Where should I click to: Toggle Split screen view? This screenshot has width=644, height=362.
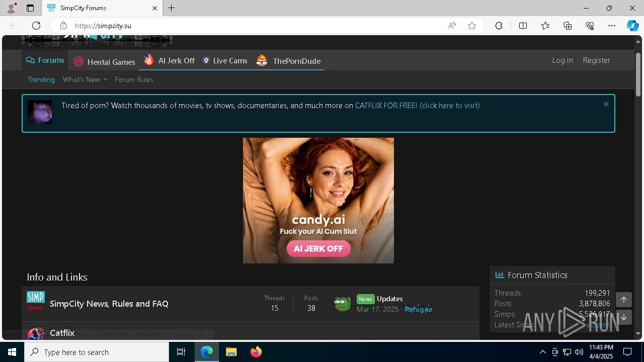pos(523,26)
